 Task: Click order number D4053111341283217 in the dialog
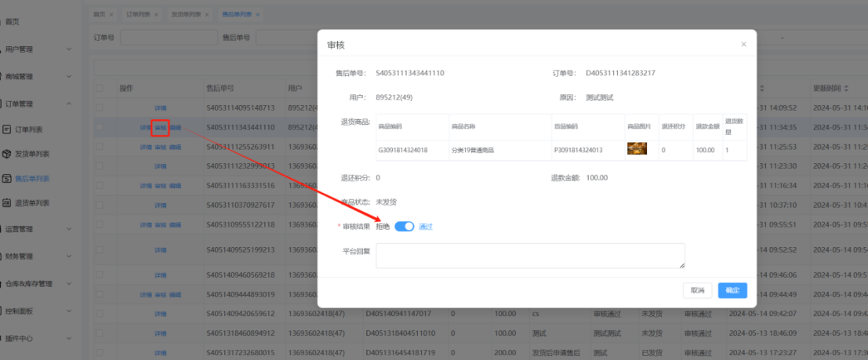click(620, 73)
